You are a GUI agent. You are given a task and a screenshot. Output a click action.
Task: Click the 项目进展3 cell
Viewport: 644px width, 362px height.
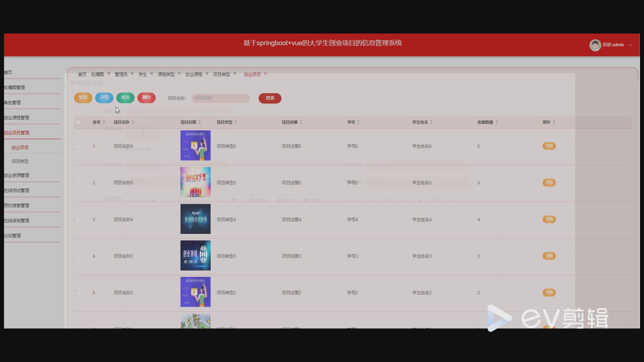click(x=291, y=256)
